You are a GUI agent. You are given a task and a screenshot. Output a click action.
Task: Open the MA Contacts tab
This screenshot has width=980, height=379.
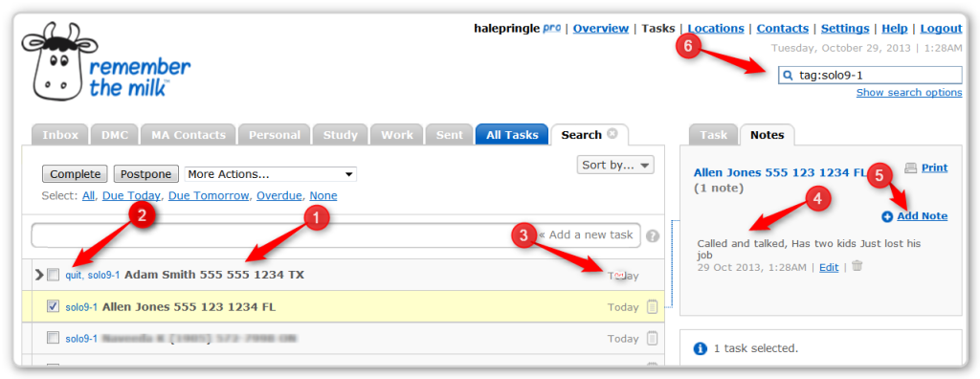(189, 134)
